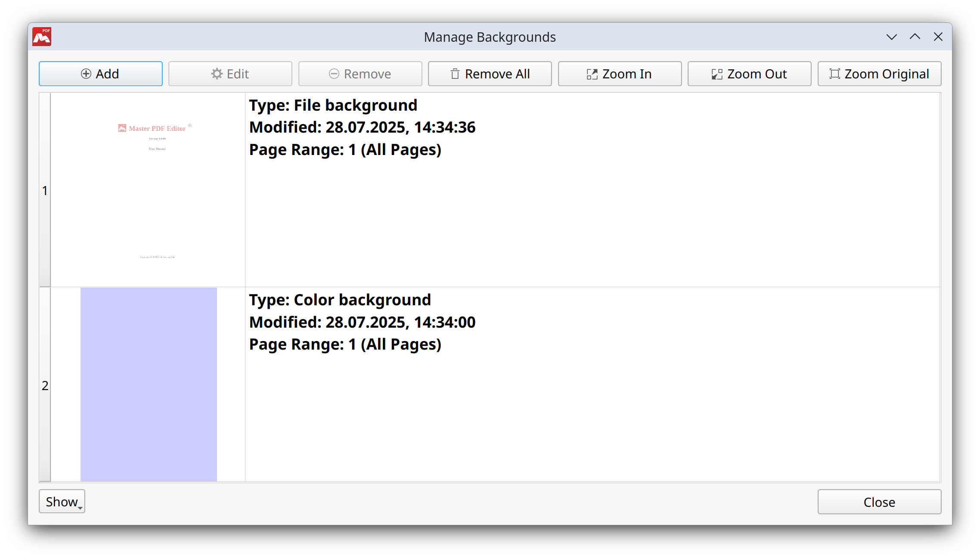
Task: Click the Edit background button
Action: coord(230,74)
